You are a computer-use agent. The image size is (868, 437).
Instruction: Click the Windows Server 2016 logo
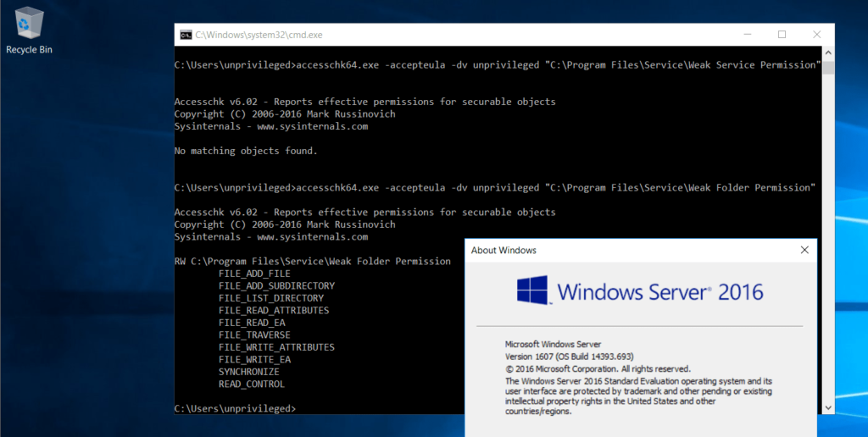pyautogui.click(x=534, y=290)
